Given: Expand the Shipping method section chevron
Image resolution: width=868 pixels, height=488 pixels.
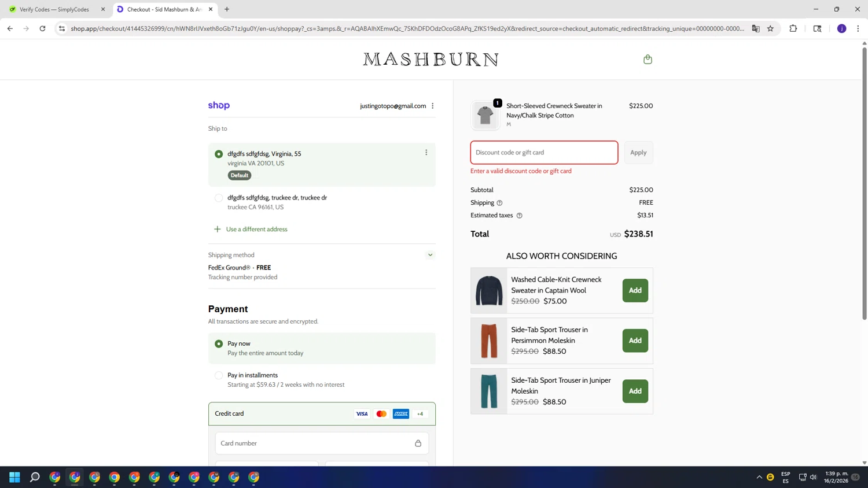Looking at the screenshot, I should click(x=430, y=255).
